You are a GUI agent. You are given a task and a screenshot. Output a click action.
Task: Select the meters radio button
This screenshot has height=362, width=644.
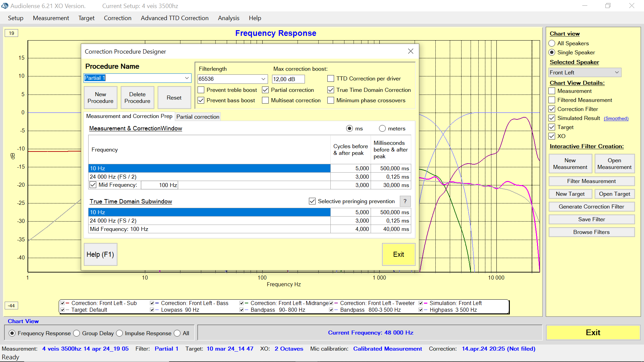[382, 128]
